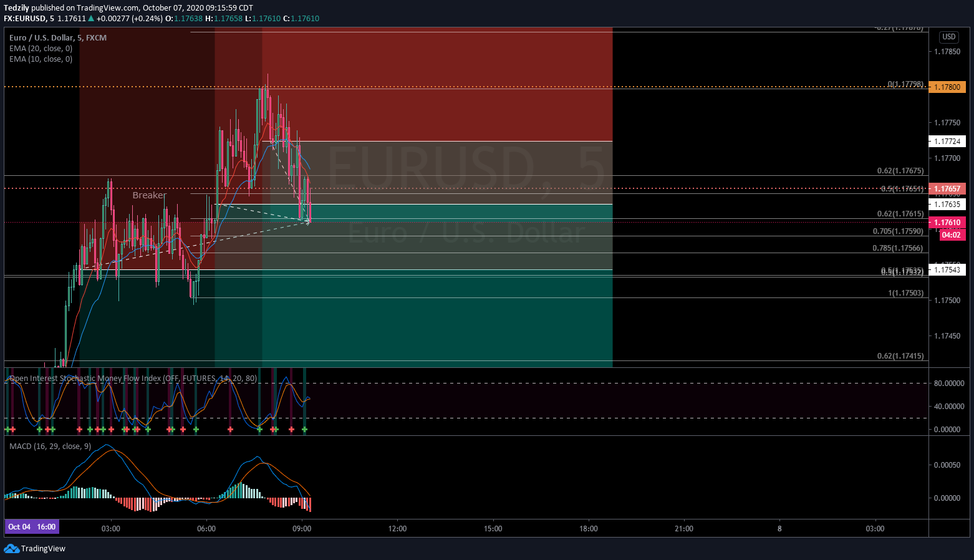Click the 0.705(1.17590) Fibonacci level label

point(898,231)
